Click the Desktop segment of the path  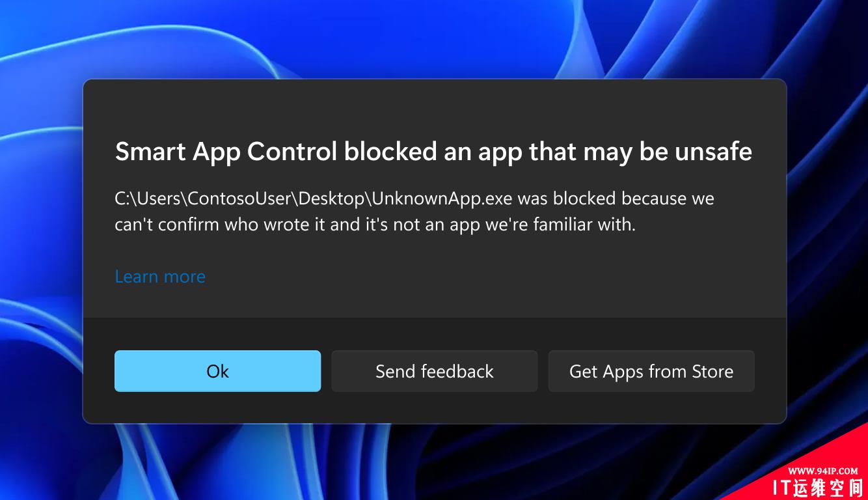(x=331, y=199)
